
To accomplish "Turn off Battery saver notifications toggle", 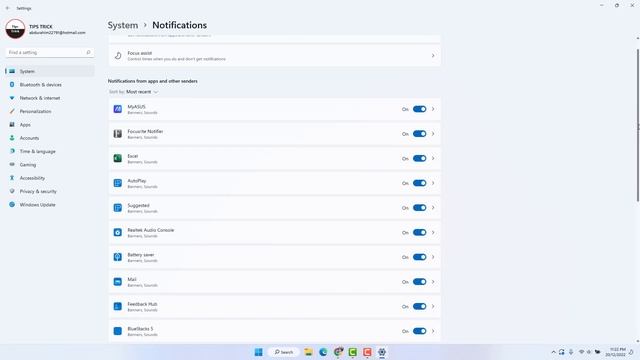I will click(x=419, y=257).
